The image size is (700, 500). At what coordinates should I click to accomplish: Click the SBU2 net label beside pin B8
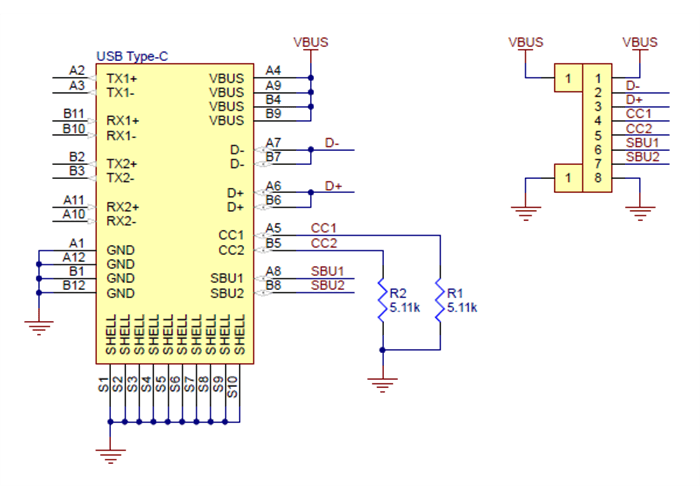pyautogui.click(x=328, y=285)
